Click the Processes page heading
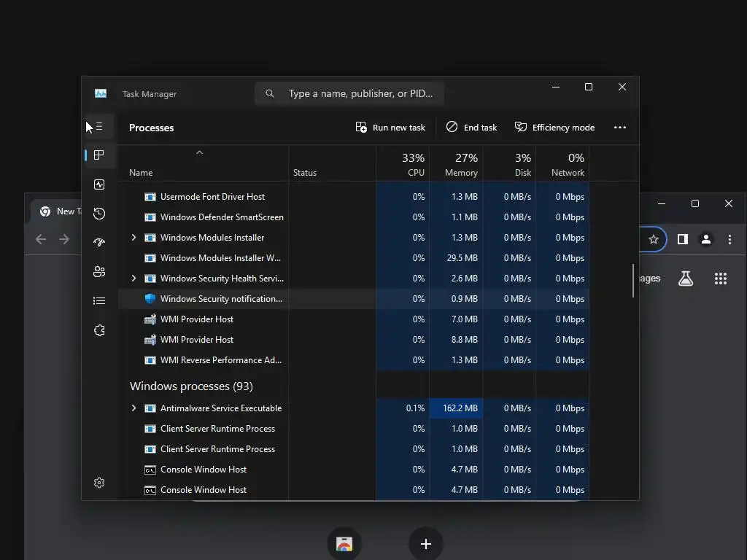Viewport: 747px width, 560px height. [x=152, y=128]
